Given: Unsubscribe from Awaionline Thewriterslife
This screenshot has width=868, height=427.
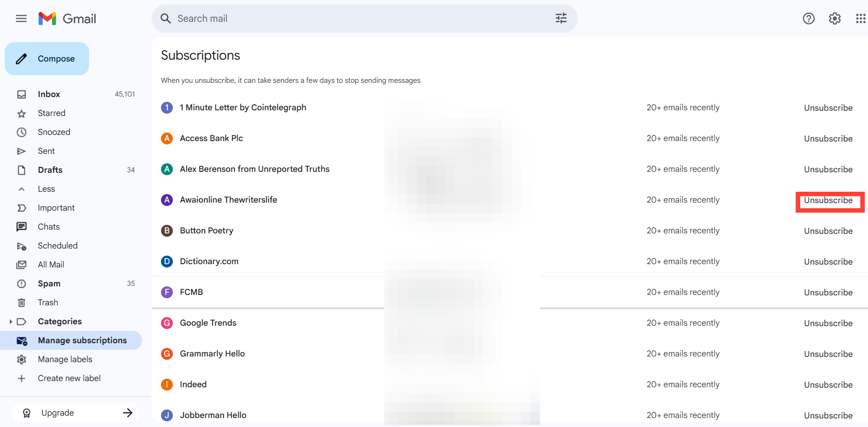Looking at the screenshot, I should pyautogui.click(x=828, y=200).
